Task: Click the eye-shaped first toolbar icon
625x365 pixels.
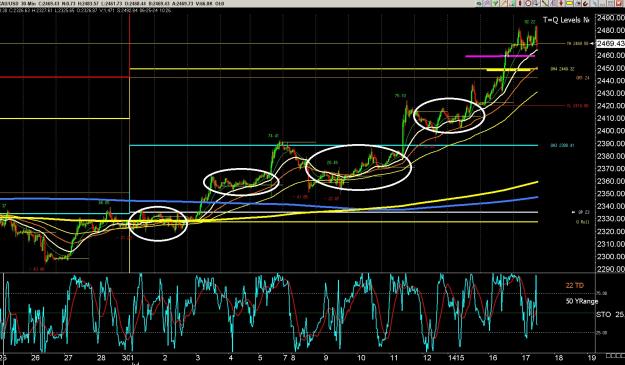Action: click(x=479, y=3)
